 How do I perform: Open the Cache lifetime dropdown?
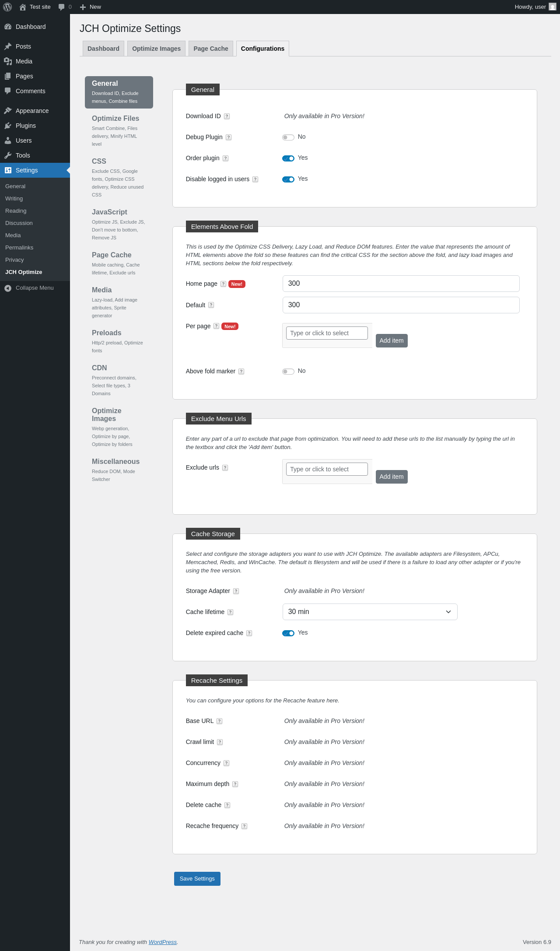370,612
